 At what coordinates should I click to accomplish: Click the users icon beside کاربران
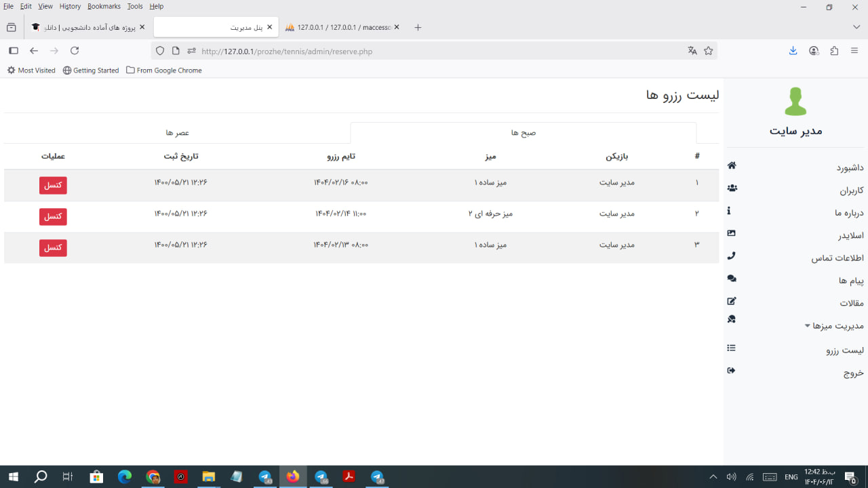tap(731, 188)
